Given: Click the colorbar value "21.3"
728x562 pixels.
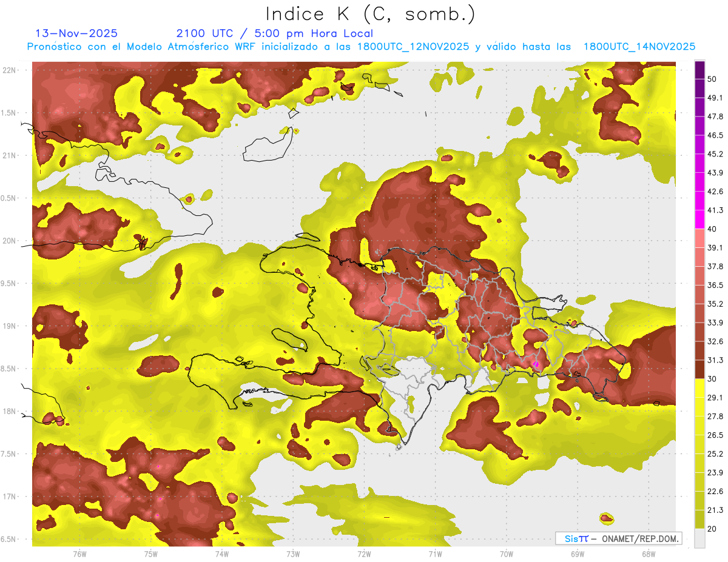Looking at the screenshot, I should coord(715,510).
